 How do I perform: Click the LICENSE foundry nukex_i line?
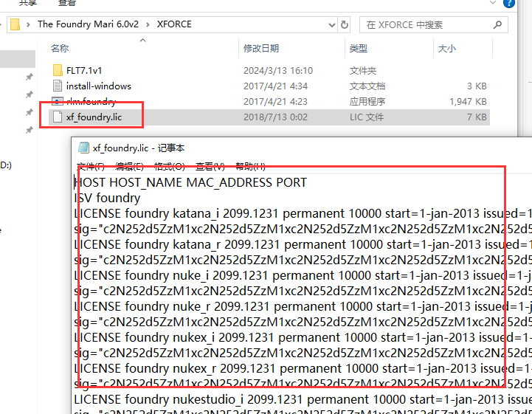tap(303, 337)
